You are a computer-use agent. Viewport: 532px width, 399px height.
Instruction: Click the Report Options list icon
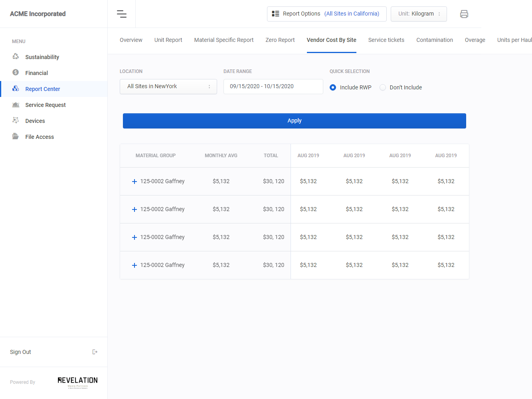[275, 14]
